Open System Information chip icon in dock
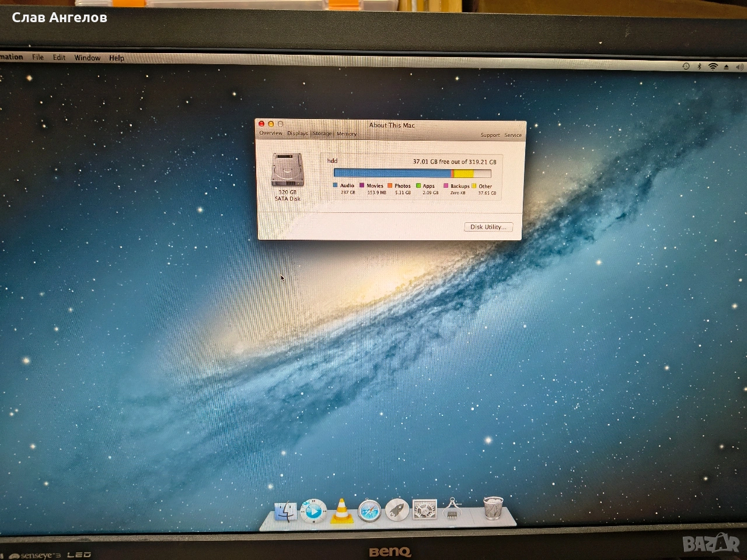Screen dimensions: 747x560 pos(452,509)
